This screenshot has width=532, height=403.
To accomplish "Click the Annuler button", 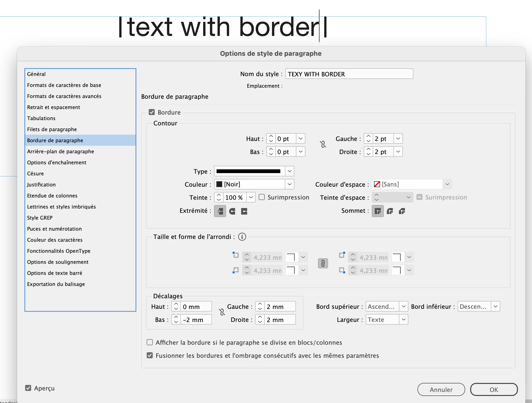I will pos(441,389).
